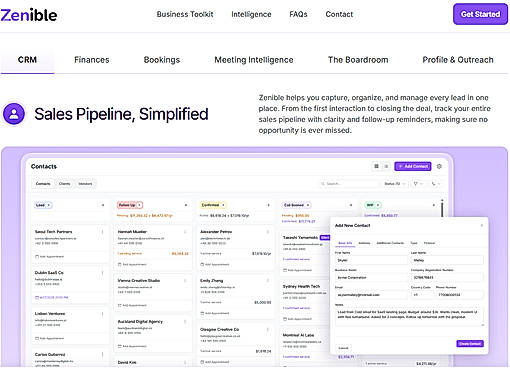Viewport: 510px width, 368px height.
Task: Open the Contact nav link
Action: [339, 14]
